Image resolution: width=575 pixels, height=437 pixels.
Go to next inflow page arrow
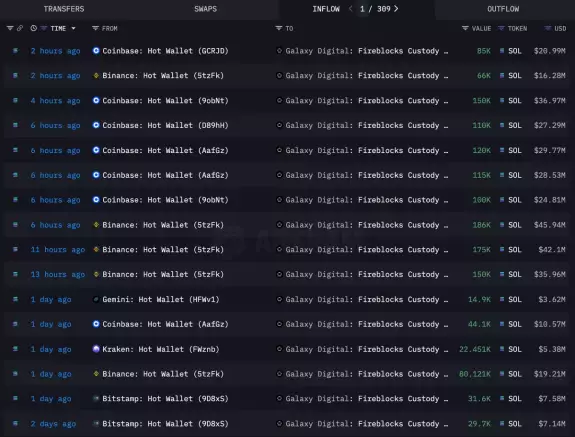pos(396,9)
